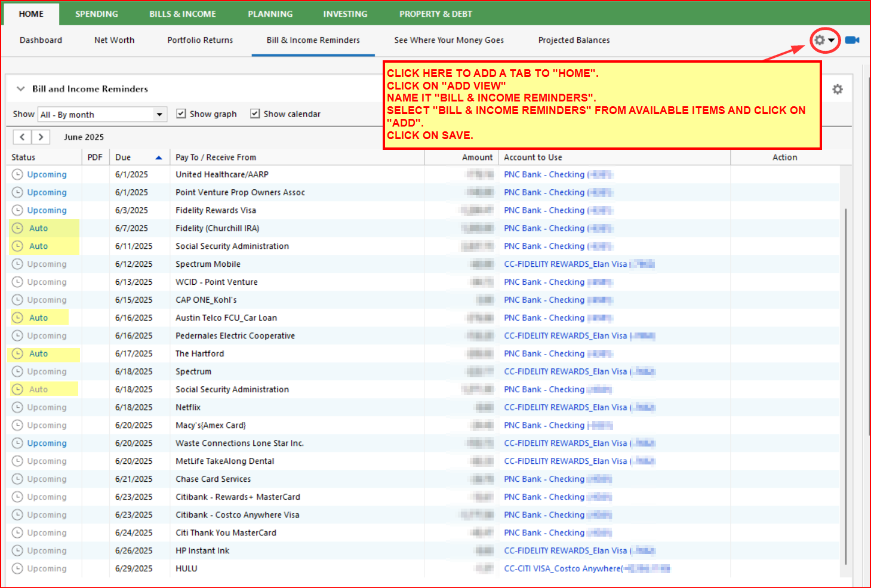Click the clock icon for CAP ONE_Kohl's

tap(17, 300)
